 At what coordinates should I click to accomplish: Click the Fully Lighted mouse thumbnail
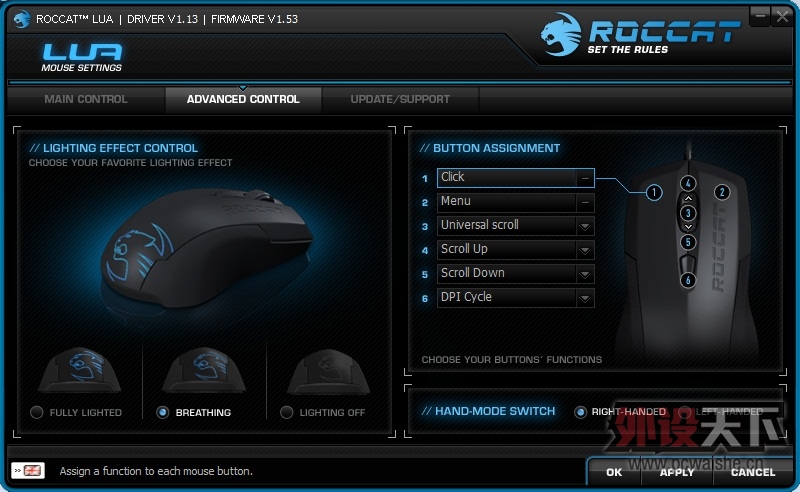point(80,371)
